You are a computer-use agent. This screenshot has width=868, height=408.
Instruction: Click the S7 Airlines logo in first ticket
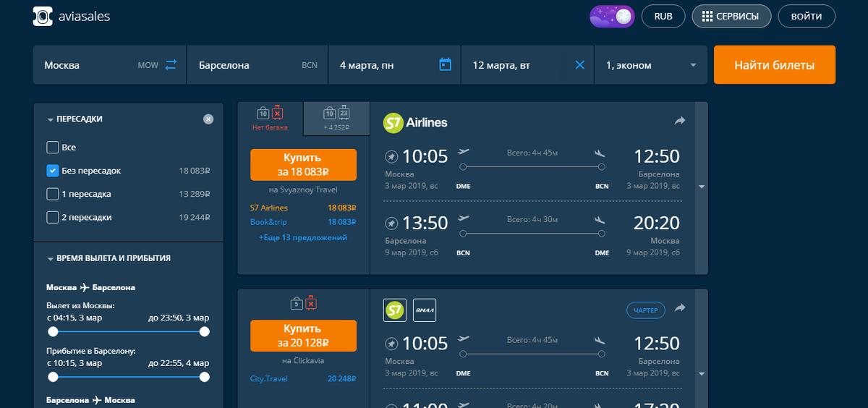[415, 123]
